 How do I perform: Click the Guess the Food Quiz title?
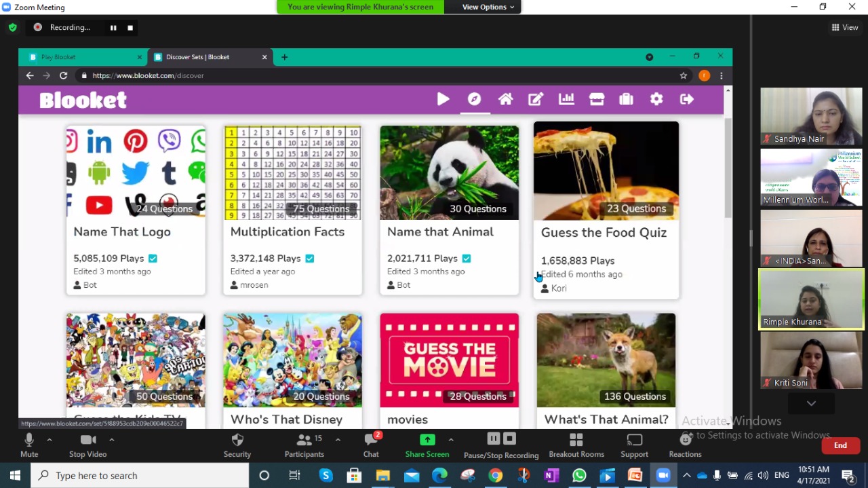coord(604,232)
